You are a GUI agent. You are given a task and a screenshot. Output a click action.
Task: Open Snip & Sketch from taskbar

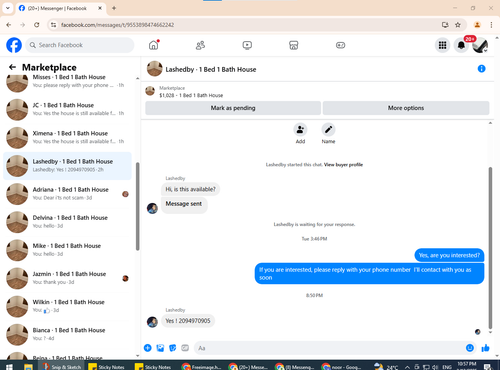point(62,367)
